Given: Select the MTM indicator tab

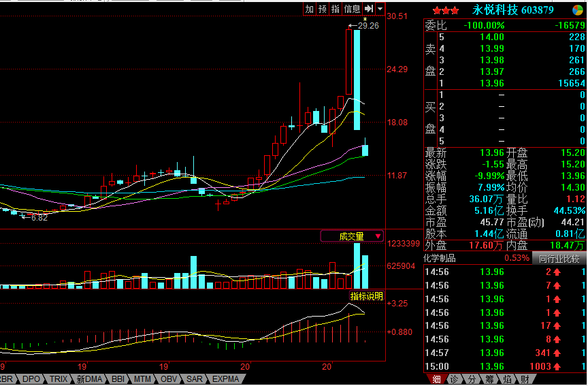Looking at the screenshot, I should click(x=142, y=379).
